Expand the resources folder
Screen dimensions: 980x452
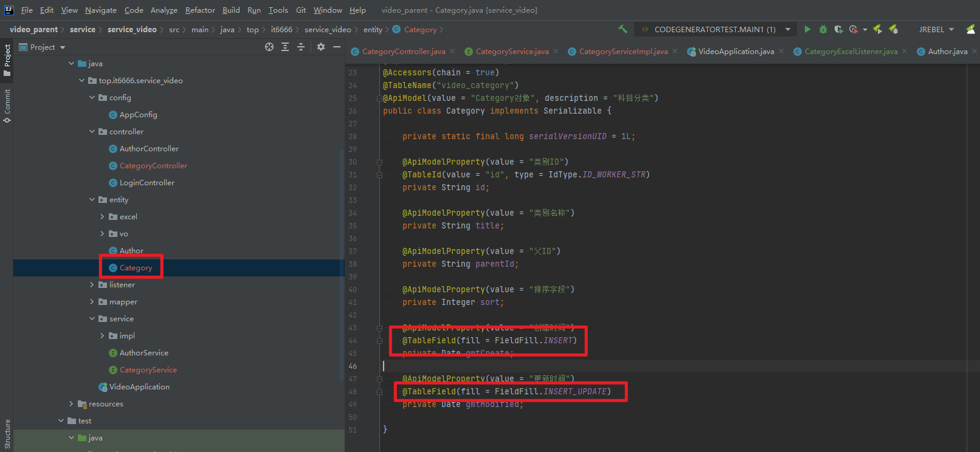pyautogui.click(x=71, y=403)
